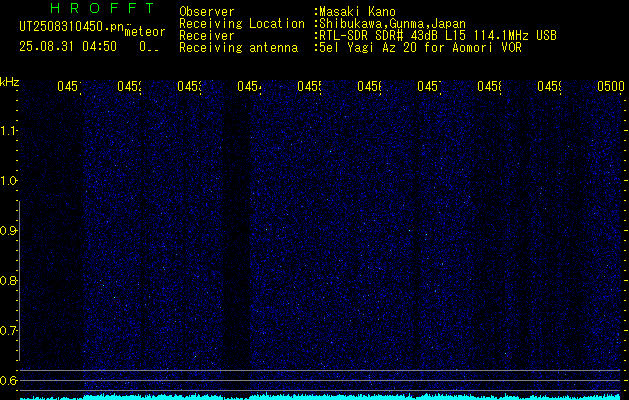Select the 5el Yagi Aomori VOR antenna text
629x400 pixels.
[x=420, y=48]
